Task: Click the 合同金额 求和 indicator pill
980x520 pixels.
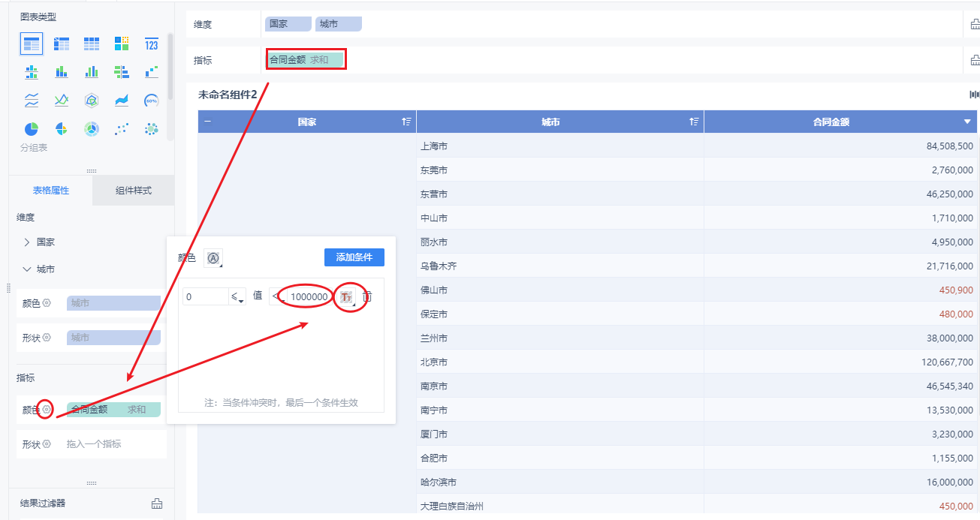Action: tap(306, 59)
